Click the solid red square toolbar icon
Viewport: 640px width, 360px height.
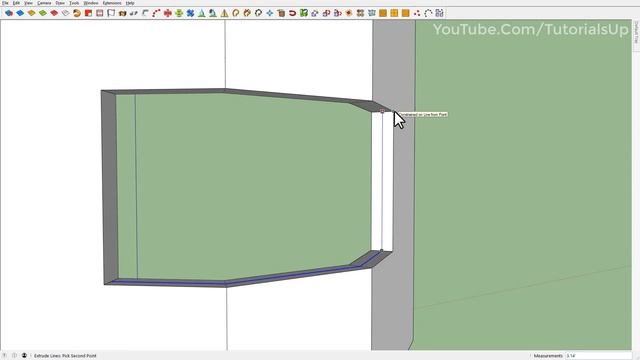pyautogui.click(x=88, y=13)
